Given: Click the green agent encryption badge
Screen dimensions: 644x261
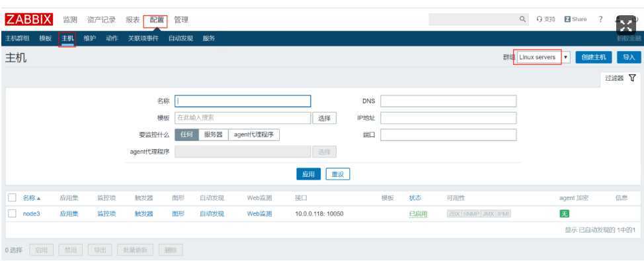Looking at the screenshot, I should (565, 214).
